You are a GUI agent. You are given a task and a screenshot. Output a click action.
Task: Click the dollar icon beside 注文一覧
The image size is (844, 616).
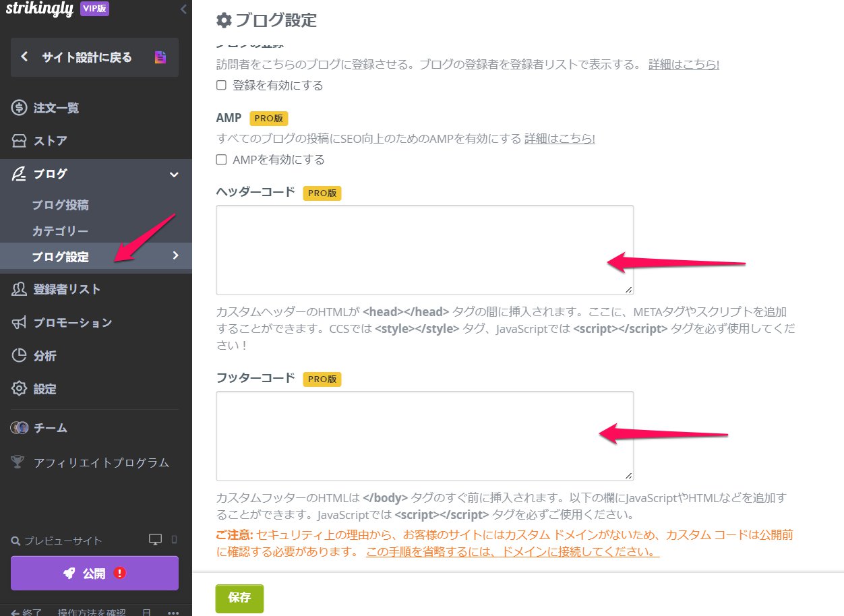point(19,108)
